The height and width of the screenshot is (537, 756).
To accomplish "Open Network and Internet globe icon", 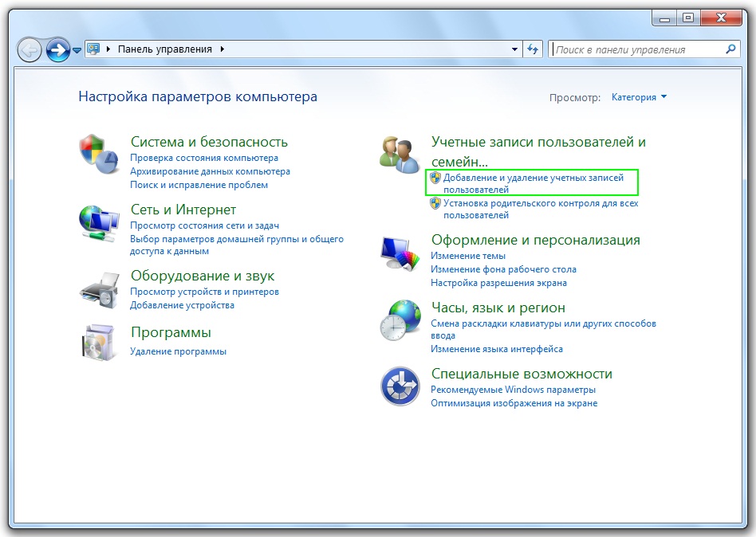I will pos(100,224).
